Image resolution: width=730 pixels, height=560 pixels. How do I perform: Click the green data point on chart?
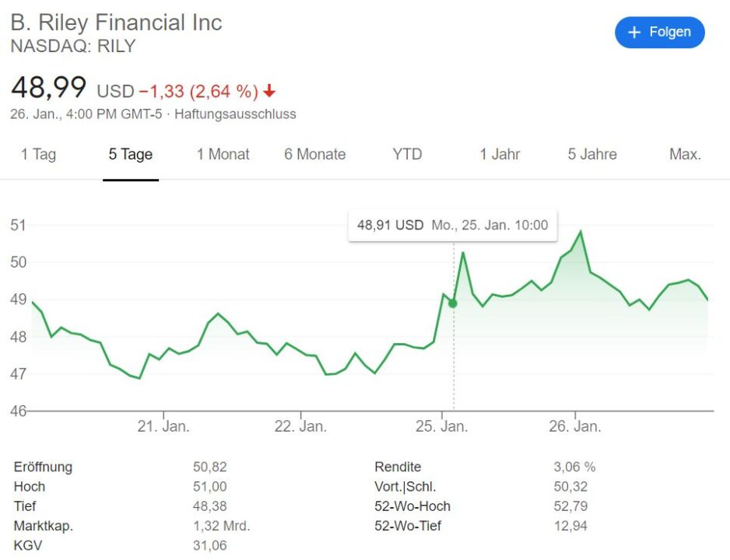454,303
